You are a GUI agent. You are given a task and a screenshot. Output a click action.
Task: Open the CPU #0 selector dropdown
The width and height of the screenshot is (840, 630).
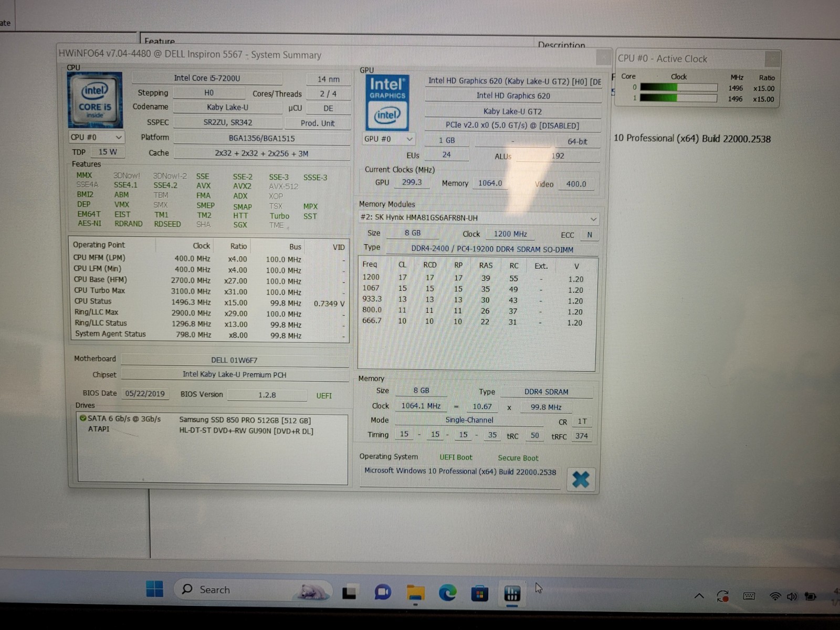[x=96, y=137]
